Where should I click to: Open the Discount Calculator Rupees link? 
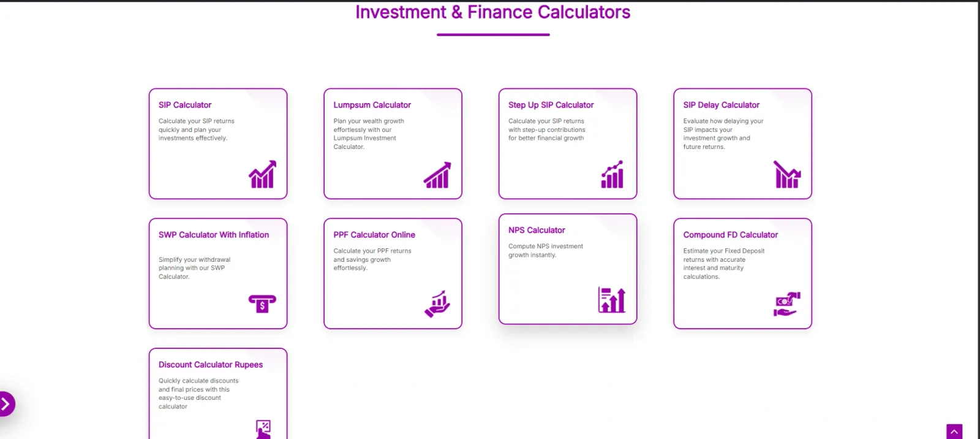pyautogui.click(x=211, y=365)
